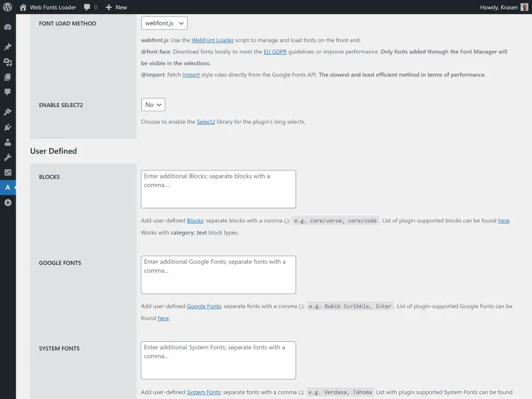Open the Appearance paintbrush icon
This screenshot has height=399, width=532.
tap(8, 112)
